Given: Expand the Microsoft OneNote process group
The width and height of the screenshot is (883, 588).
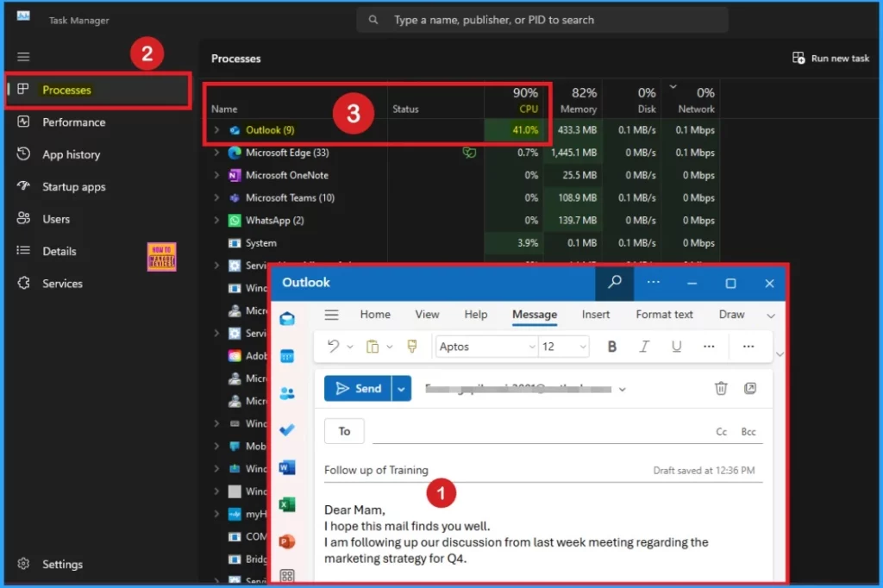Looking at the screenshot, I should coord(216,175).
